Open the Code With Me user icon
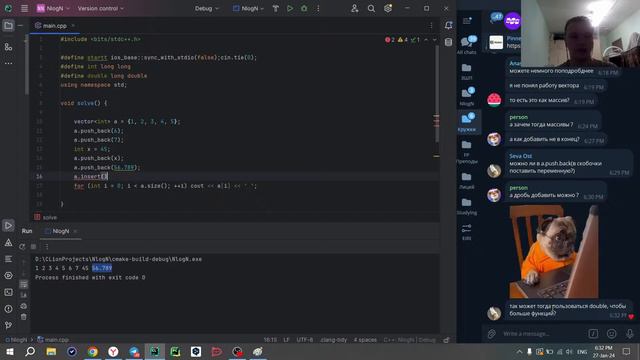 (354, 8)
